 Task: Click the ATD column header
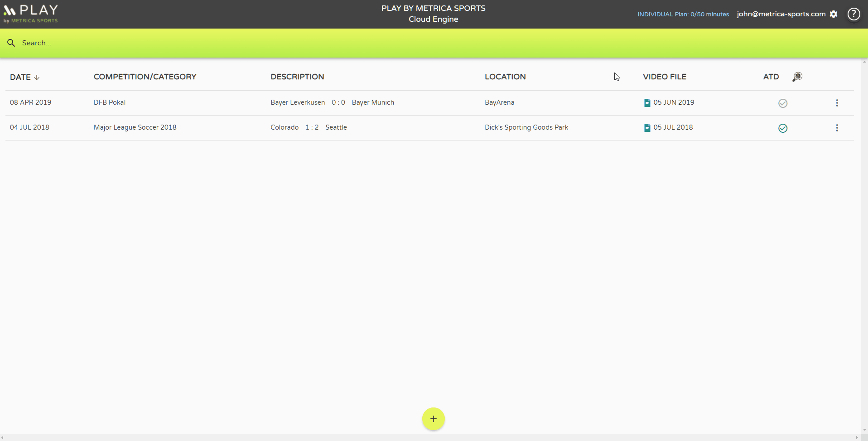tap(771, 77)
